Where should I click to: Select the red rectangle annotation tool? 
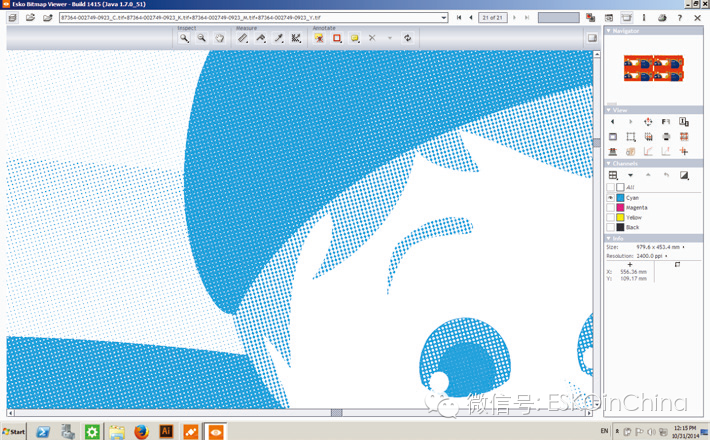pyautogui.click(x=337, y=38)
